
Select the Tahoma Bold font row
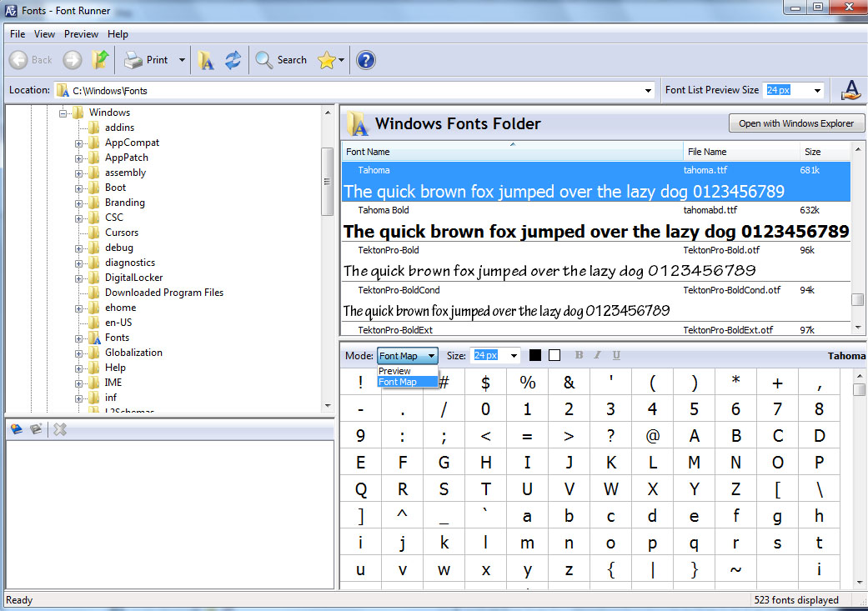[596, 222]
